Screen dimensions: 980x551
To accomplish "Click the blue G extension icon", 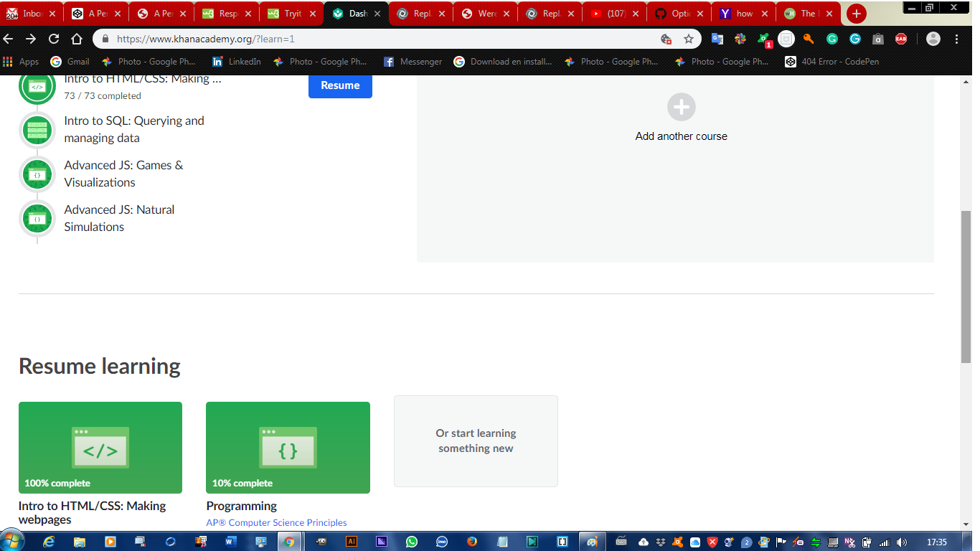I will (x=855, y=39).
